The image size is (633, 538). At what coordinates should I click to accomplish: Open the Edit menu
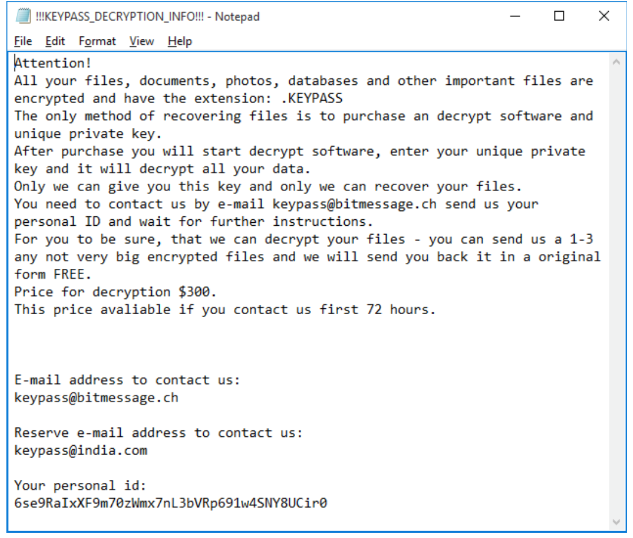click(x=53, y=41)
